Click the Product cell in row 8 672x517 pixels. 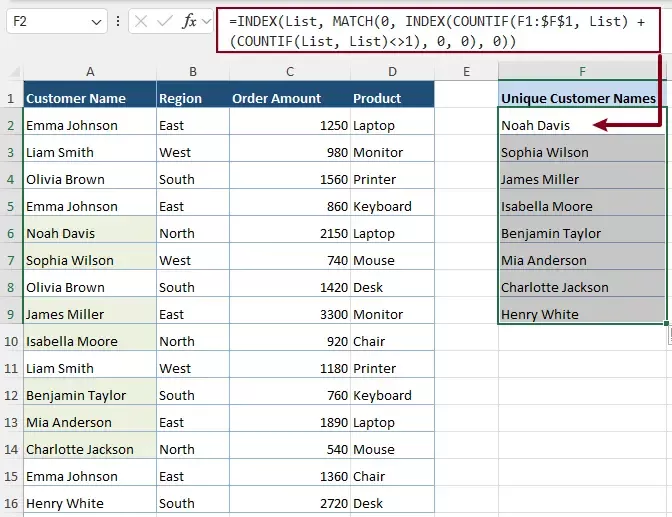(x=393, y=283)
